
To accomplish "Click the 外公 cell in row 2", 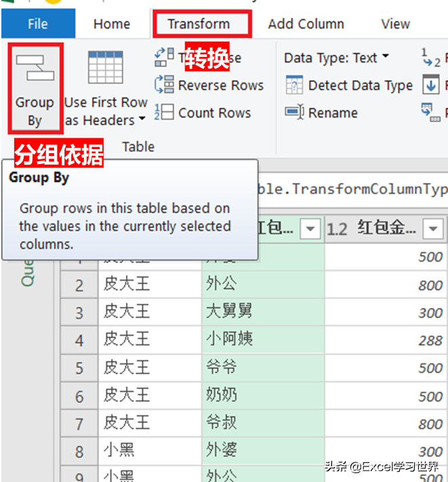I will click(x=264, y=284).
